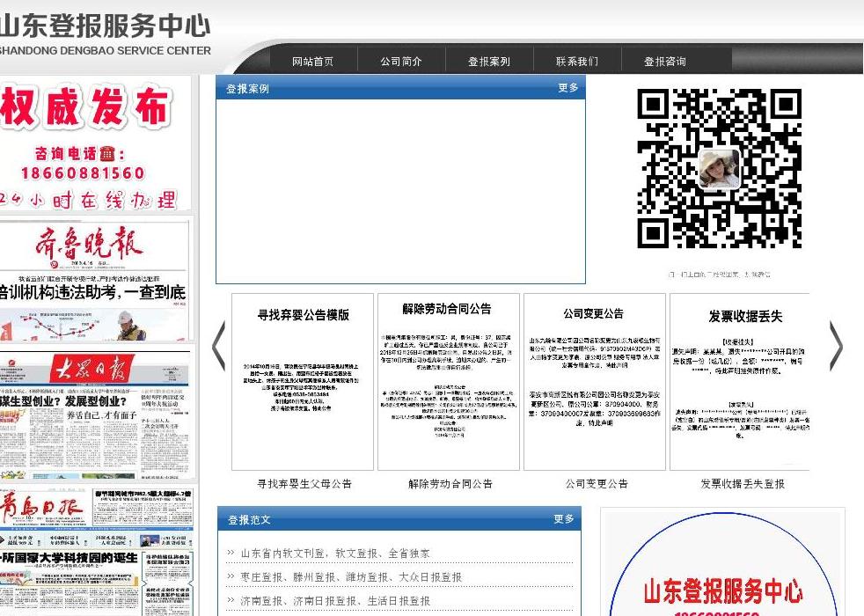Click the 登报案例 section title
Screen dimensions: 864x616
(247, 89)
